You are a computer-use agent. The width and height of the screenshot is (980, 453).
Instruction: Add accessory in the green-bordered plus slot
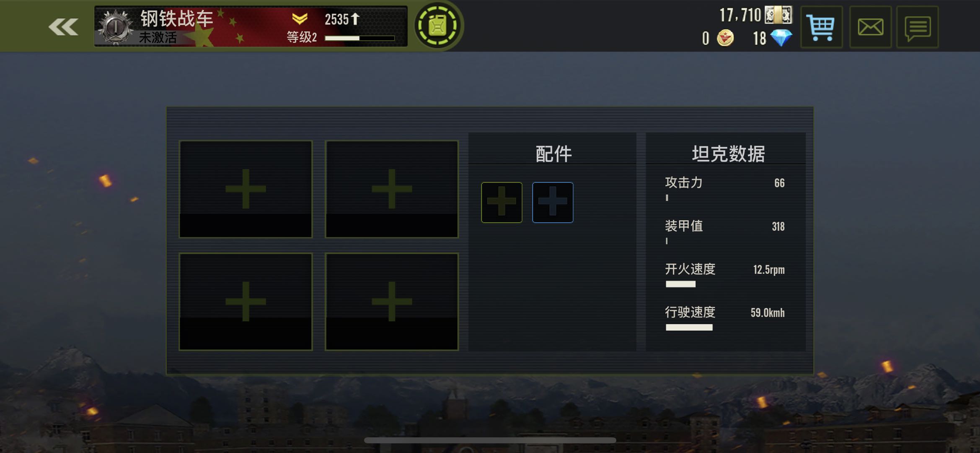click(x=502, y=202)
